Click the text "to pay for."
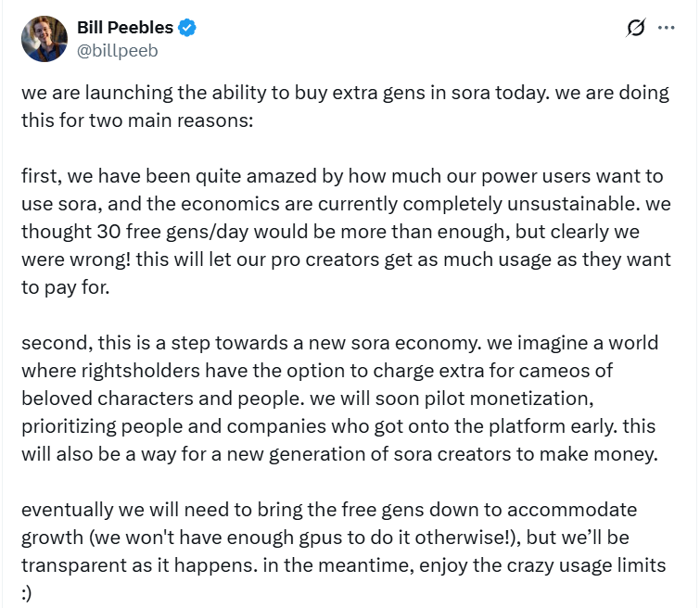 pyautogui.click(x=64, y=287)
